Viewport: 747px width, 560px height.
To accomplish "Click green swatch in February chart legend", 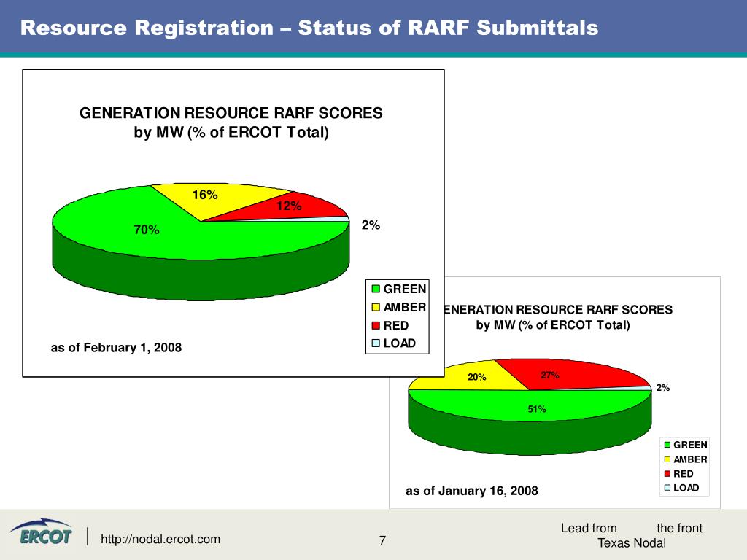I will [376, 289].
